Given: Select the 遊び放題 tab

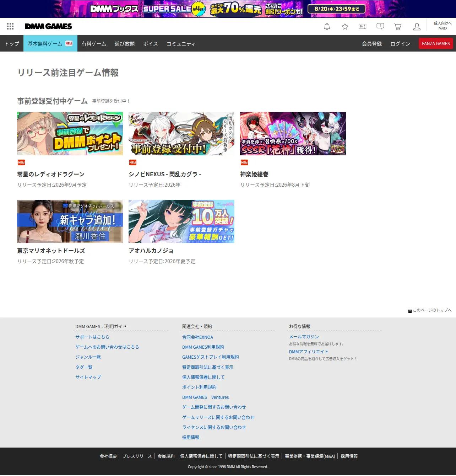Looking at the screenshot, I should coord(125,44).
